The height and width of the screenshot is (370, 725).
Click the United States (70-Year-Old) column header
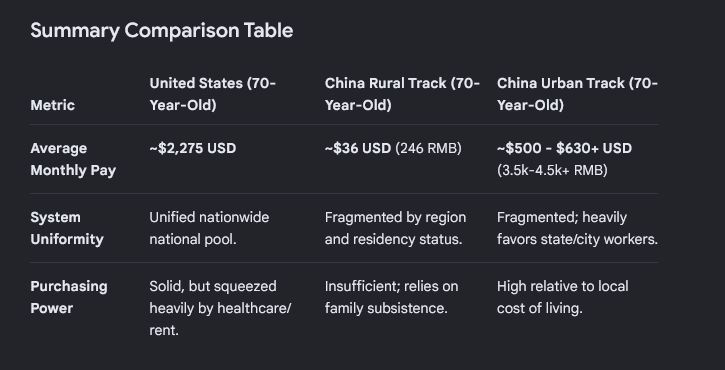pyautogui.click(x=212, y=94)
